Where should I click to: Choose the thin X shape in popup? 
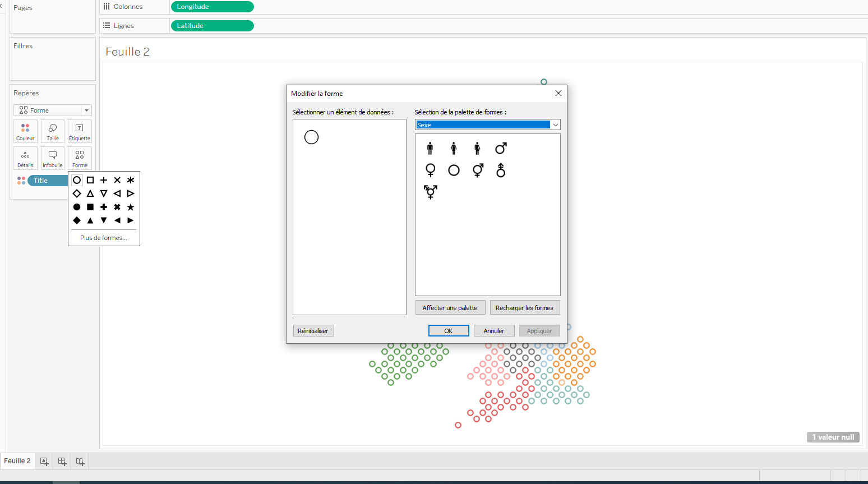(117, 180)
